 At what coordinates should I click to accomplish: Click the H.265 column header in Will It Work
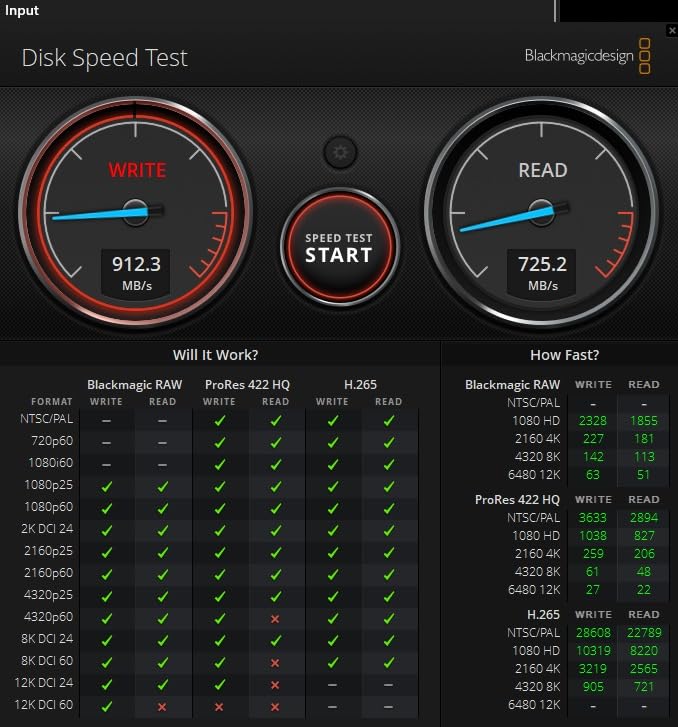click(360, 385)
